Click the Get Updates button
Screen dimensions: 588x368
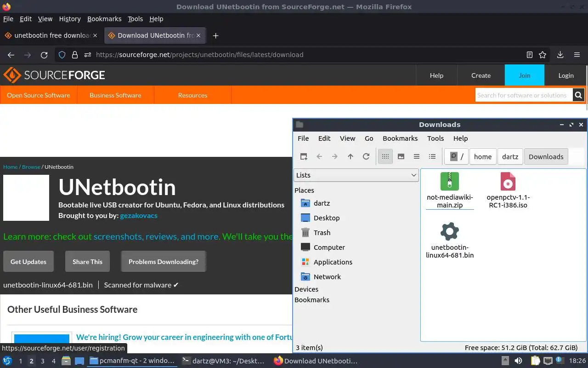click(x=28, y=262)
